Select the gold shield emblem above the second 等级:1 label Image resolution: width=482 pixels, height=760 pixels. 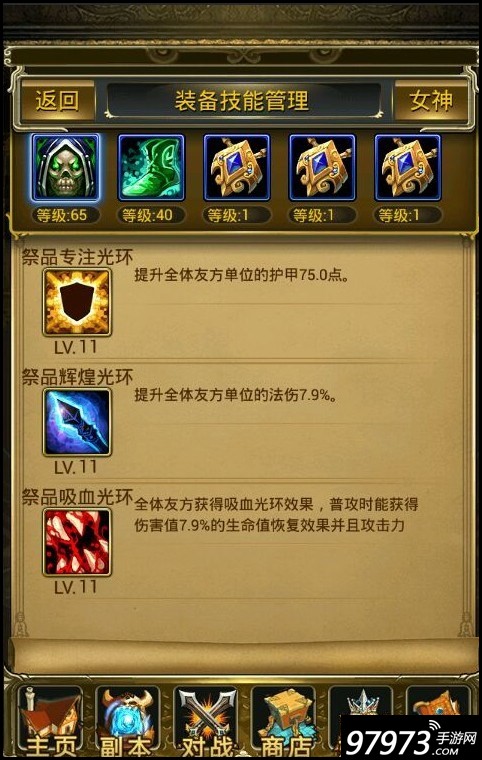click(x=322, y=168)
